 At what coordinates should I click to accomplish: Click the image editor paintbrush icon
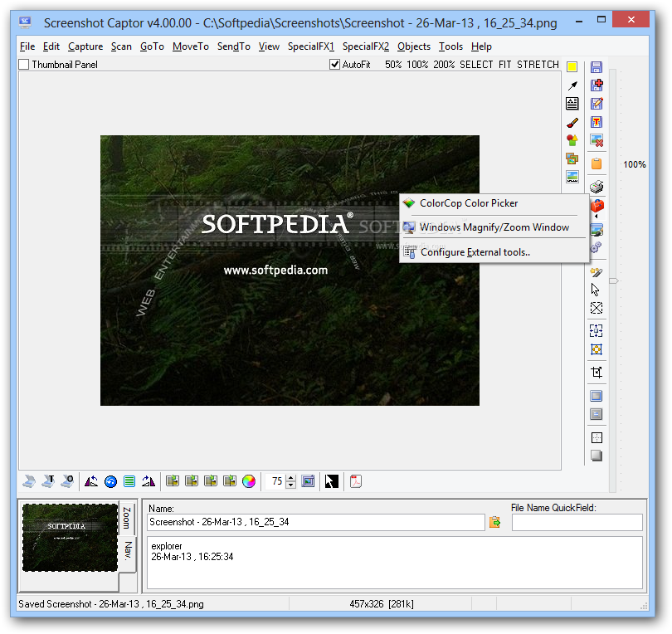597,230
